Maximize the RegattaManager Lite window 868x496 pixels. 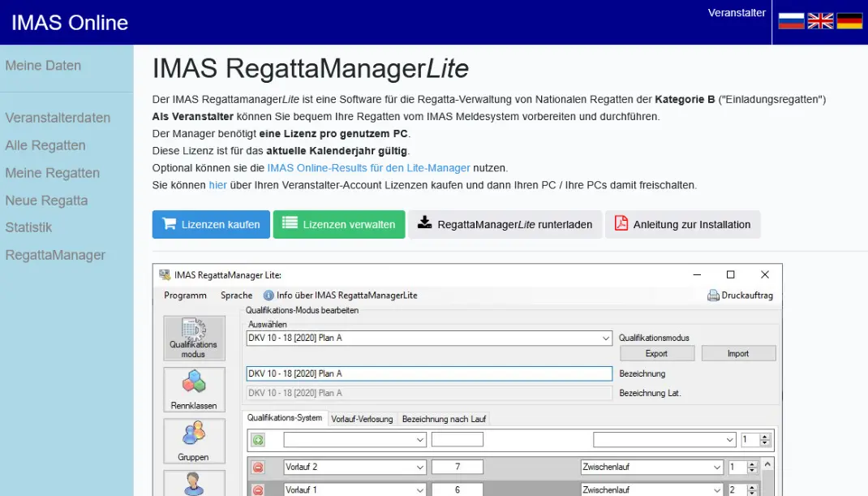731,275
